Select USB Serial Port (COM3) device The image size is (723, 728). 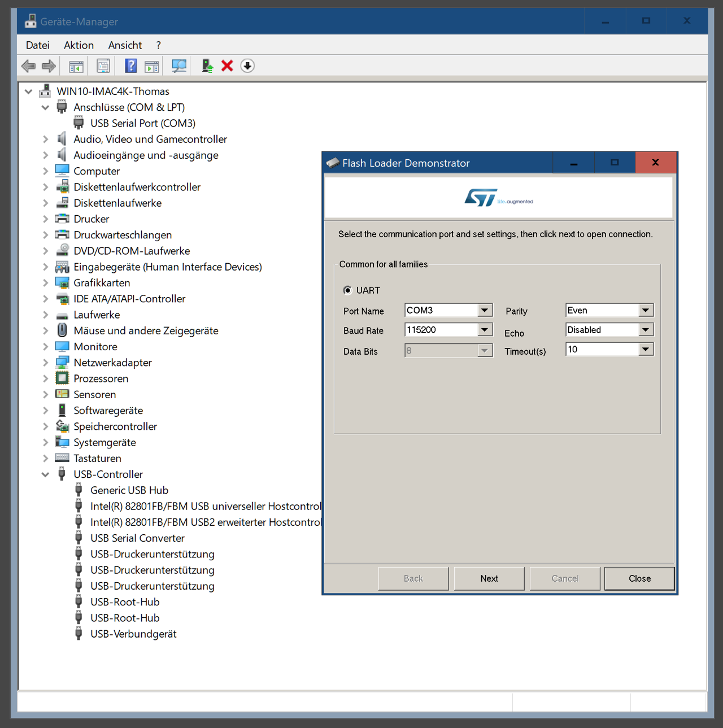(x=142, y=123)
